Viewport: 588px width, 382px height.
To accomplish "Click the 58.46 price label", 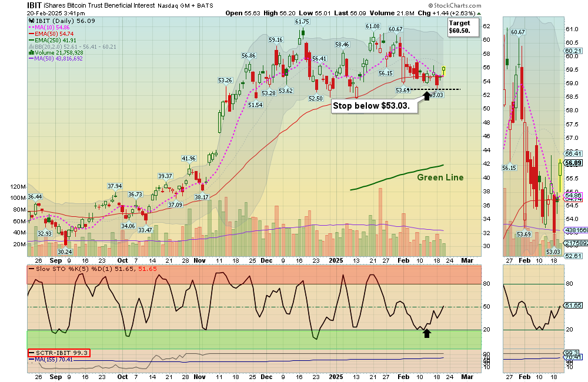I will 342,44.
